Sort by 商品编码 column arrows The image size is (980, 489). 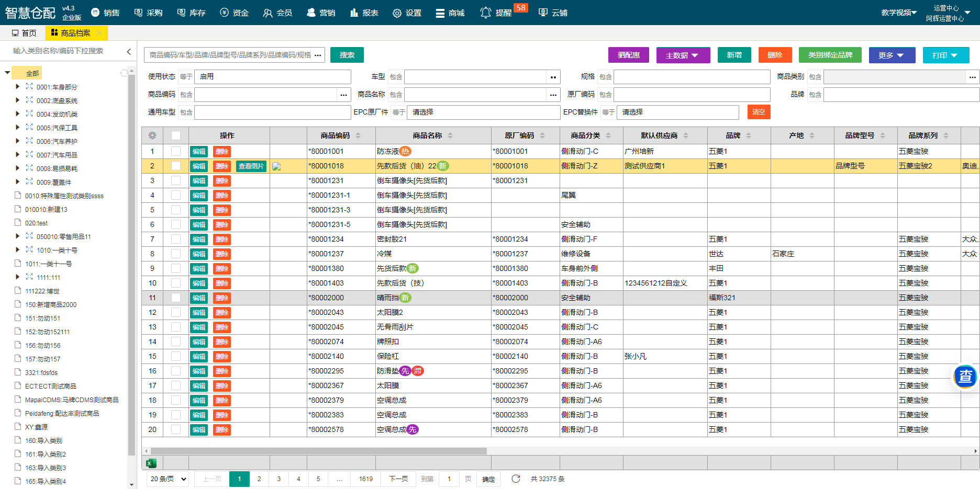click(x=358, y=135)
